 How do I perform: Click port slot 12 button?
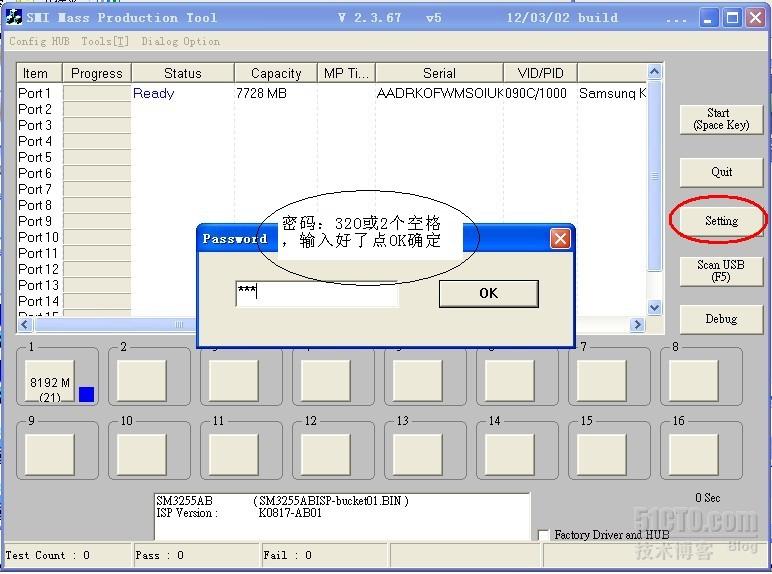tap(326, 454)
